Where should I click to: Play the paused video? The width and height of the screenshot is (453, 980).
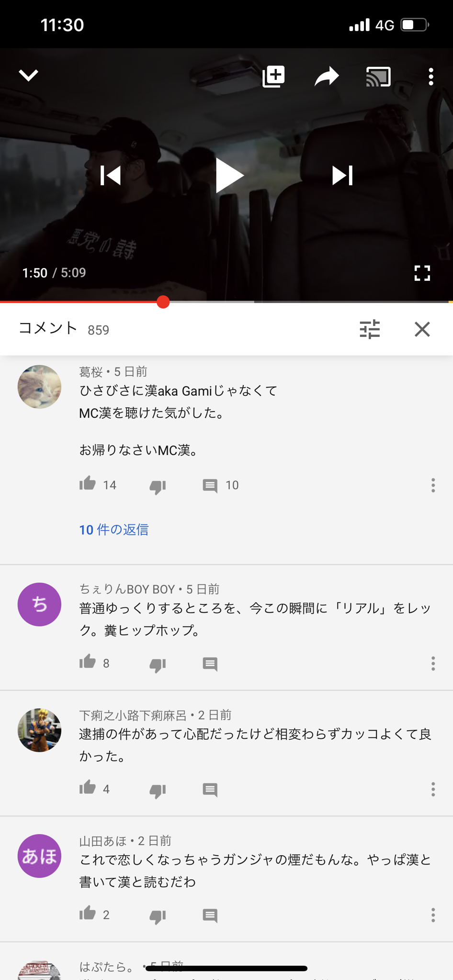(x=229, y=176)
